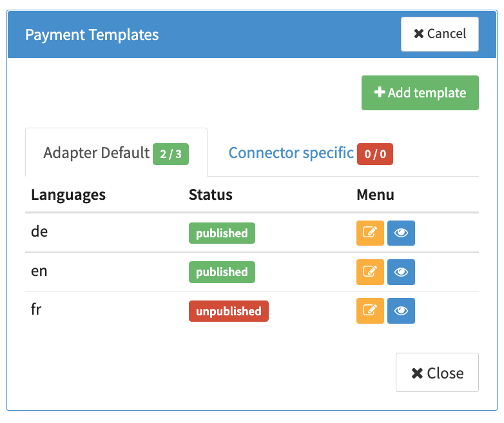Viewport: 504px width, 423px height.
Task: Switch to the Adapter Default tab
Action: 97,153
